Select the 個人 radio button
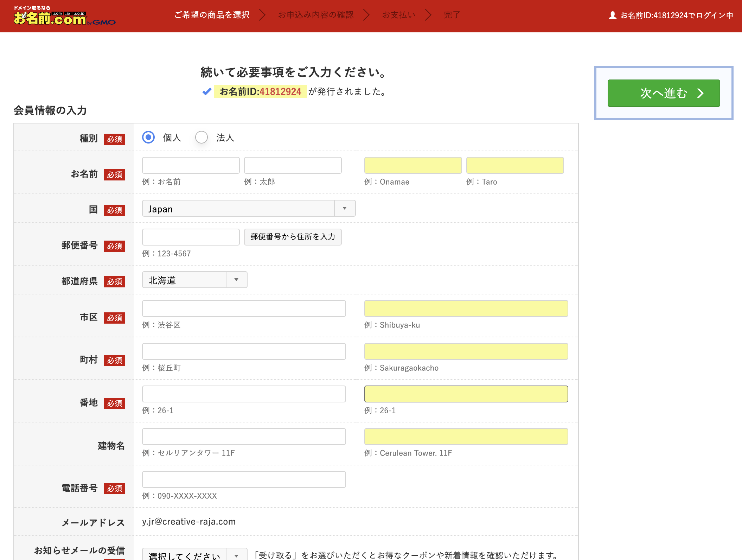The image size is (742, 560). (x=148, y=138)
